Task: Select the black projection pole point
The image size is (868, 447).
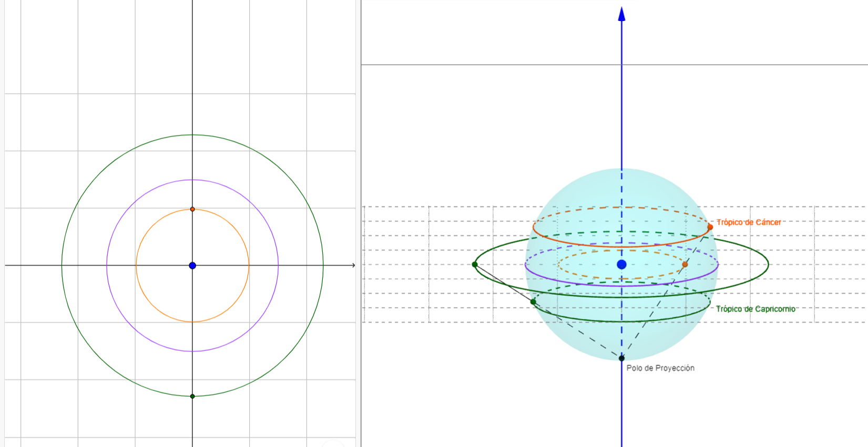Action: pos(621,358)
